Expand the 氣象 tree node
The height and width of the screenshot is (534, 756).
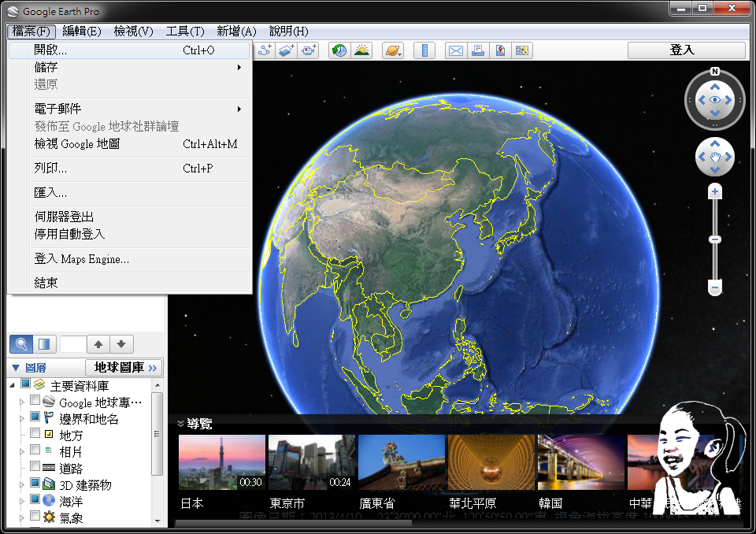22,517
